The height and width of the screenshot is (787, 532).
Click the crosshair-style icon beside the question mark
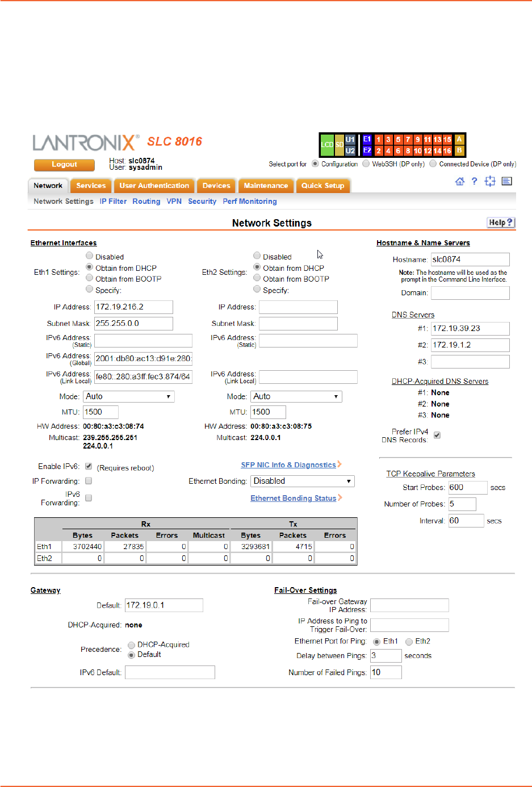coord(490,181)
